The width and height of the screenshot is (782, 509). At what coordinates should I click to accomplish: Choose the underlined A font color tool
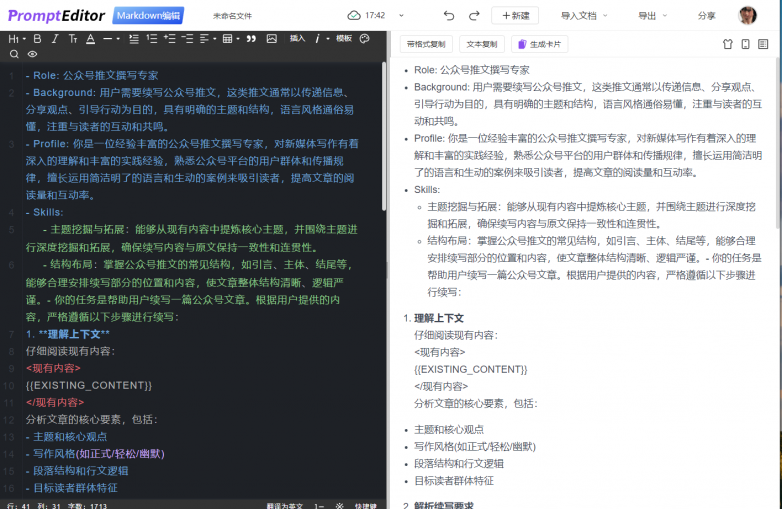pos(90,39)
